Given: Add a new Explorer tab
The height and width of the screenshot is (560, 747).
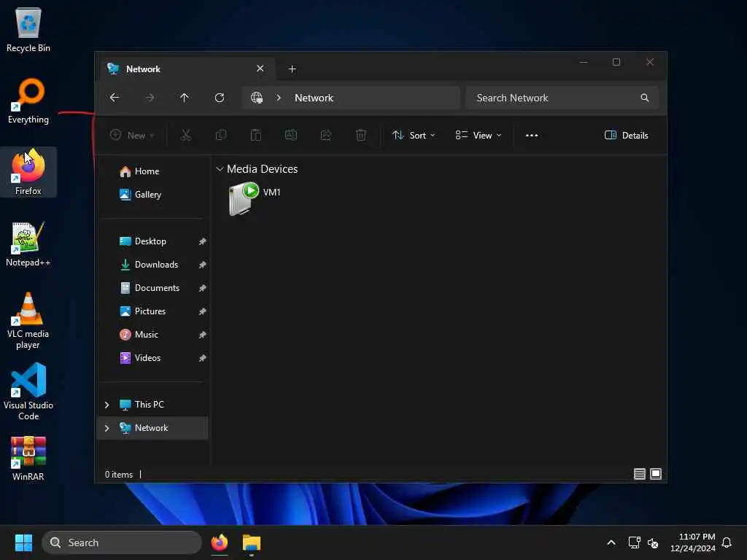Looking at the screenshot, I should pyautogui.click(x=292, y=69).
